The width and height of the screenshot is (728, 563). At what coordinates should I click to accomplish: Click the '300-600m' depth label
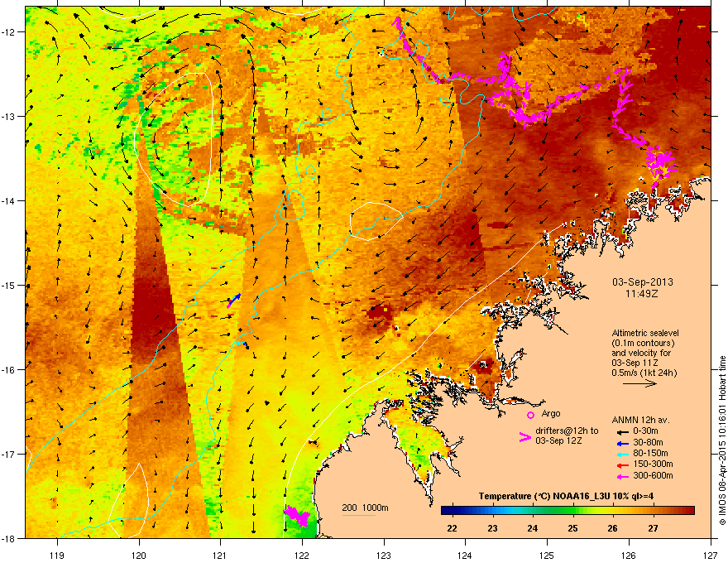(653, 475)
